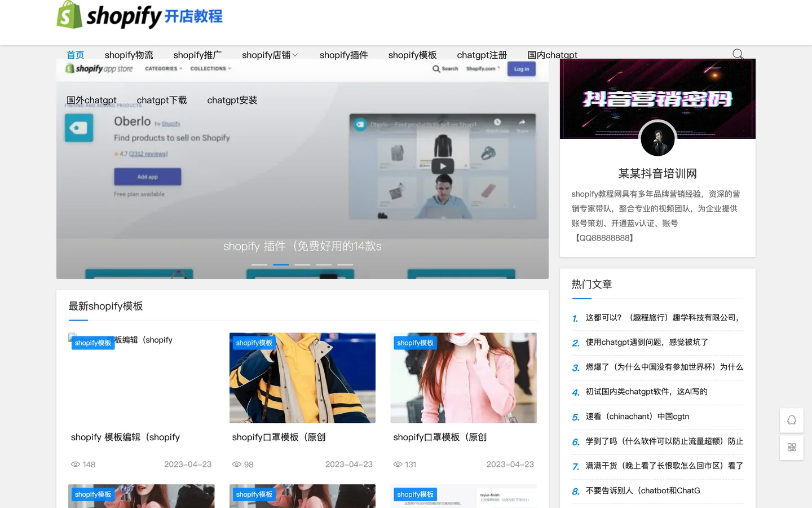Open hot article 满满干货（晚上看了长恨歌怎么回市区）
Viewport: 812px width, 508px height.
[664, 466]
